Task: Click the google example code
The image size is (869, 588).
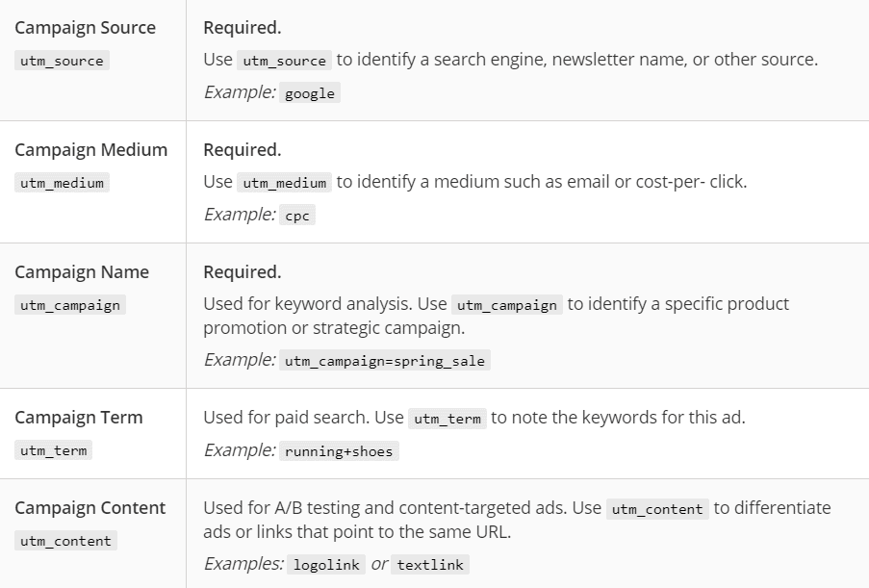Action: pyautogui.click(x=310, y=93)
